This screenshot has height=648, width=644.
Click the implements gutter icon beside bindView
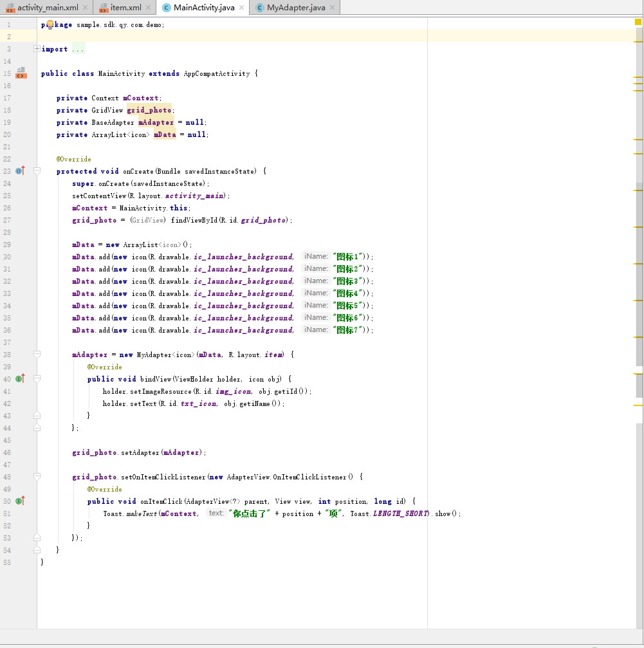pyautogui.click(x=20, y=378)
